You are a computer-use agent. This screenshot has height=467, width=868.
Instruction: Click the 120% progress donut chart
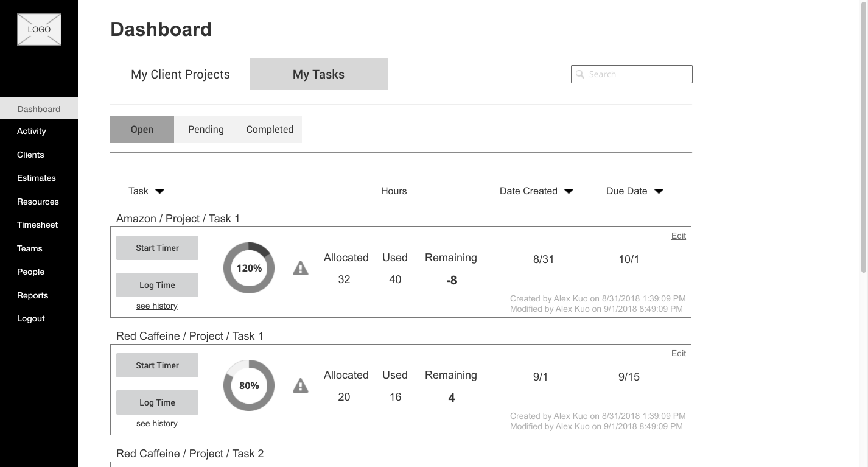(x=249, y=268)
